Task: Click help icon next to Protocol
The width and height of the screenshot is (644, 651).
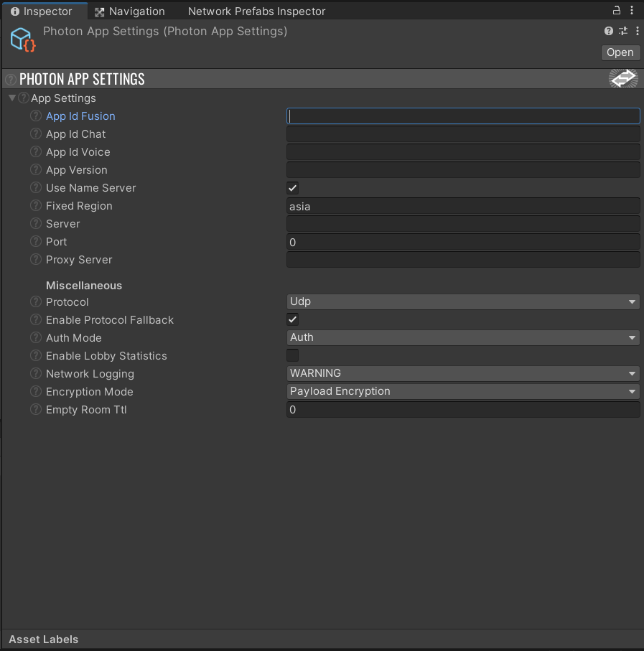Action: pyautogui.click(x=36, y=302)
